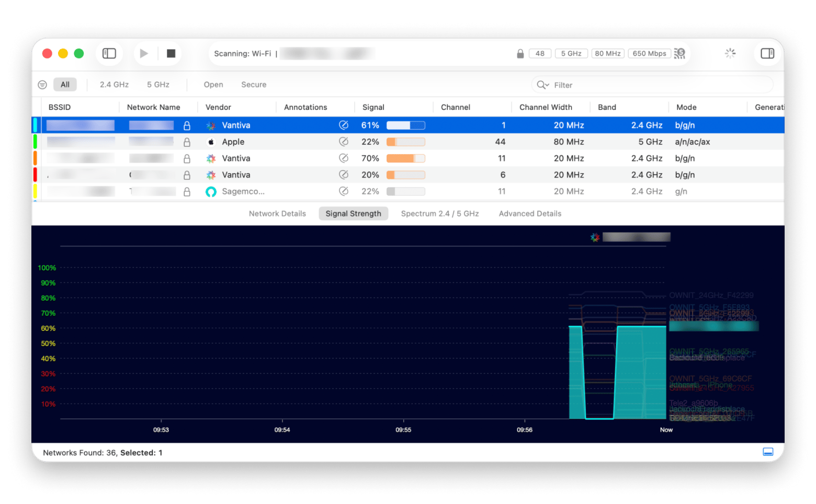The image size is (816, 504).
Task: Click the padlock icon in the Apple row
Action: (x=187, y=142)
